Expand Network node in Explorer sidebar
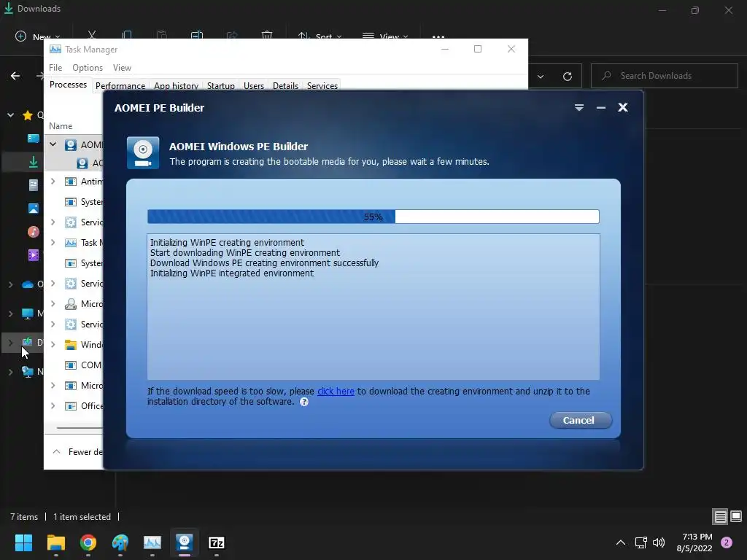The height and width of the screenshot is (560, 747). (x=10, y=372)
